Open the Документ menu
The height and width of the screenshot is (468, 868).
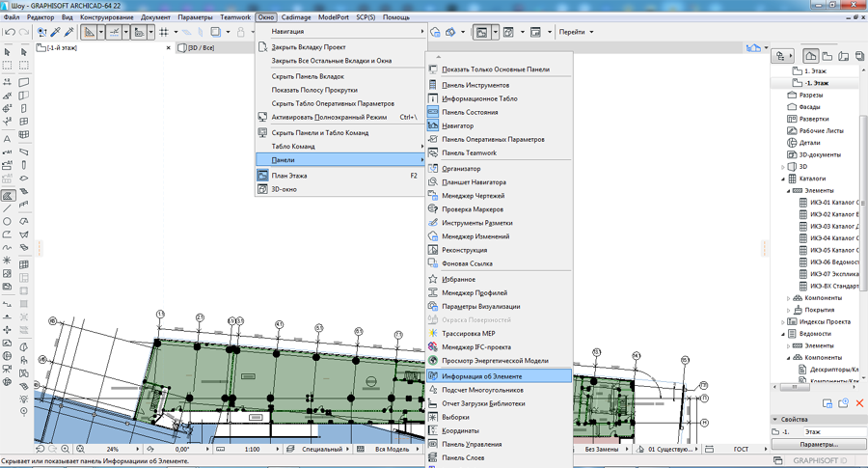tap(155, 17)
